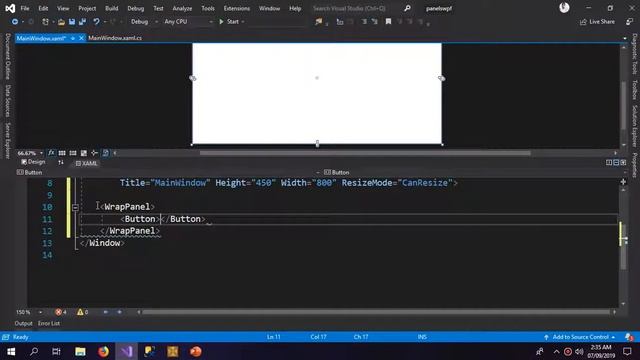Image resolution: width=640 pixels, height=360 pixels.
Task: Open the Tools menu
Action: pos(208,8)
